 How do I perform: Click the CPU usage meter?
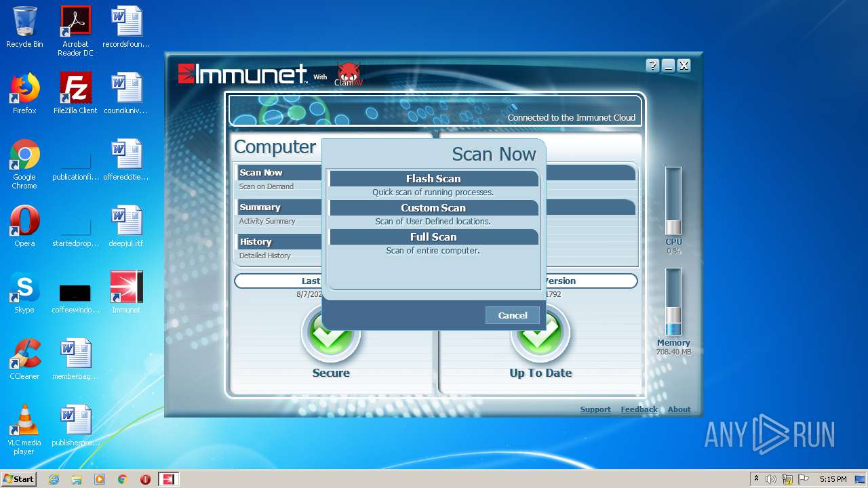coord(673,203)
